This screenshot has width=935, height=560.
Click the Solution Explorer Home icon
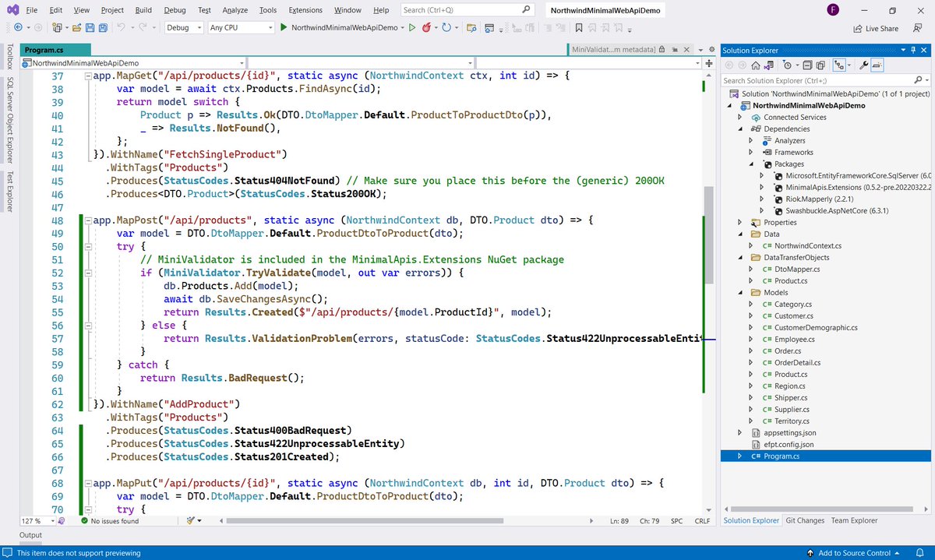coord(755,65)
